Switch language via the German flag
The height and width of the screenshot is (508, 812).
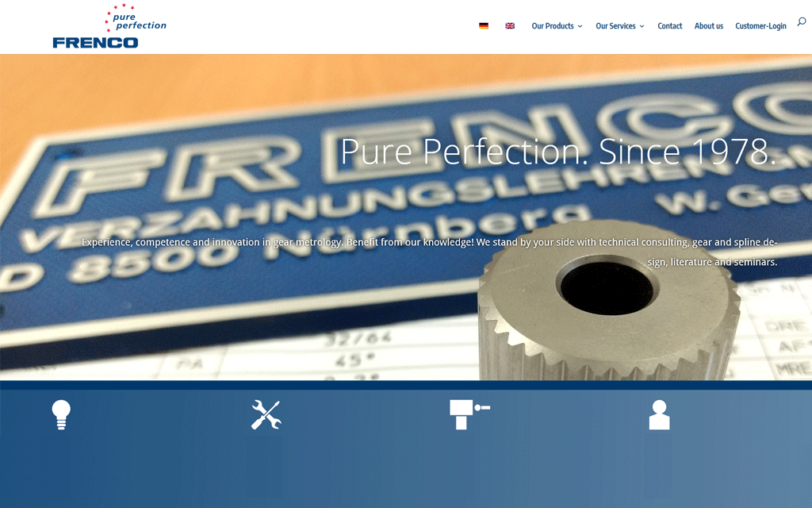(484, 26)
